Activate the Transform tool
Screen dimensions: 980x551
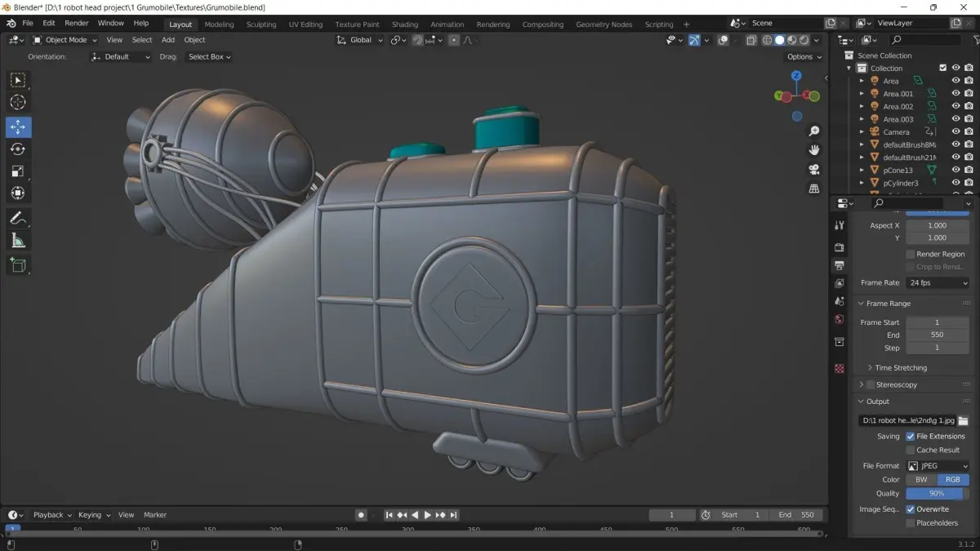point(18,193)
